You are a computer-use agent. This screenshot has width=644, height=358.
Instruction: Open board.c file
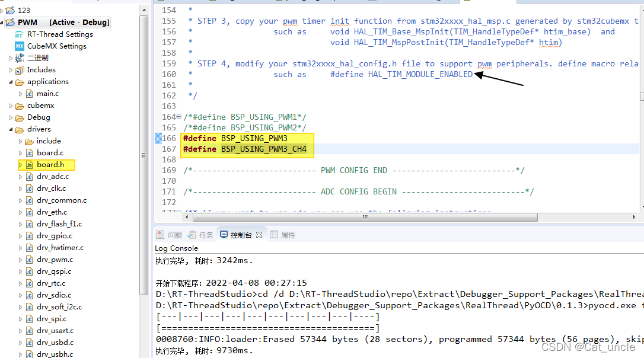50,153
